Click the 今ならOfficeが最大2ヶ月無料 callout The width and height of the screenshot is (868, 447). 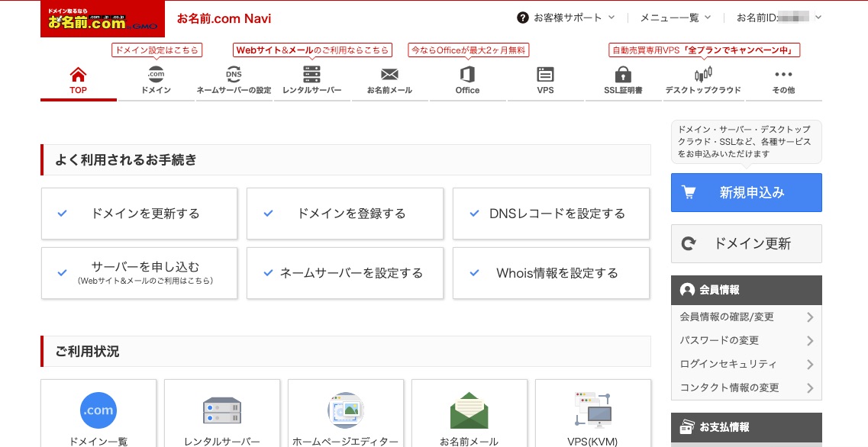(x=468, y=50)
